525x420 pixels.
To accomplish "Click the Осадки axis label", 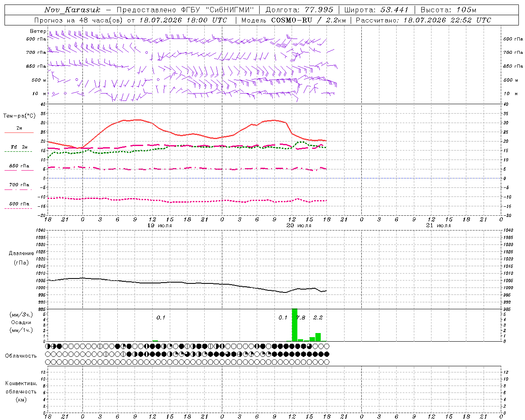I will pyautogui.click(x=21, y=322).
